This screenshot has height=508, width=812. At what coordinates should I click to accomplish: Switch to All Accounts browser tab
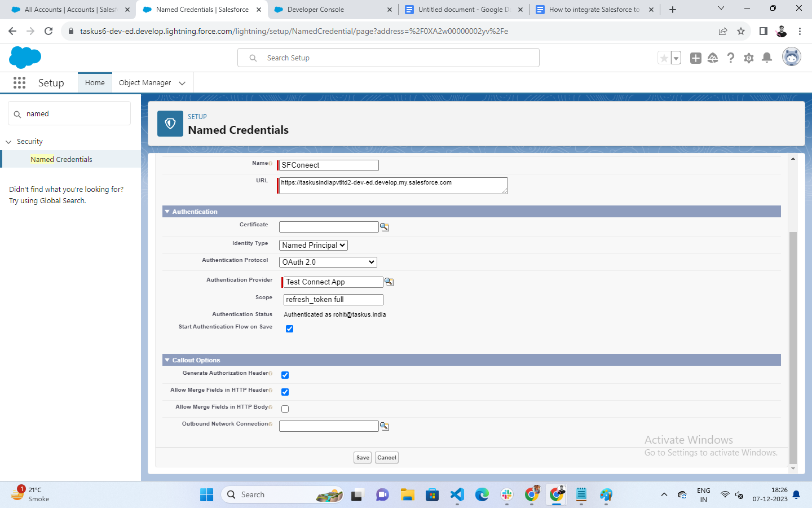(x=68, y=10)
